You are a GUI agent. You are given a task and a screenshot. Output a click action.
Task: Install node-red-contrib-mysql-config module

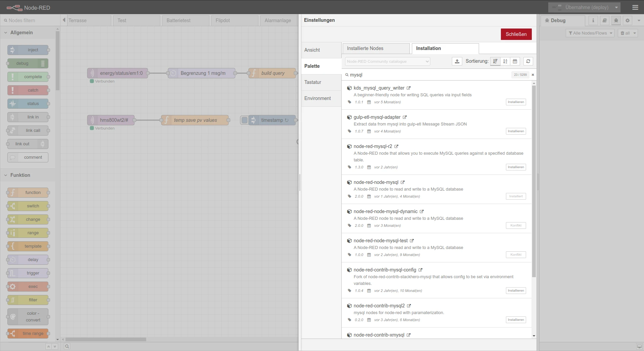[516, 291]
